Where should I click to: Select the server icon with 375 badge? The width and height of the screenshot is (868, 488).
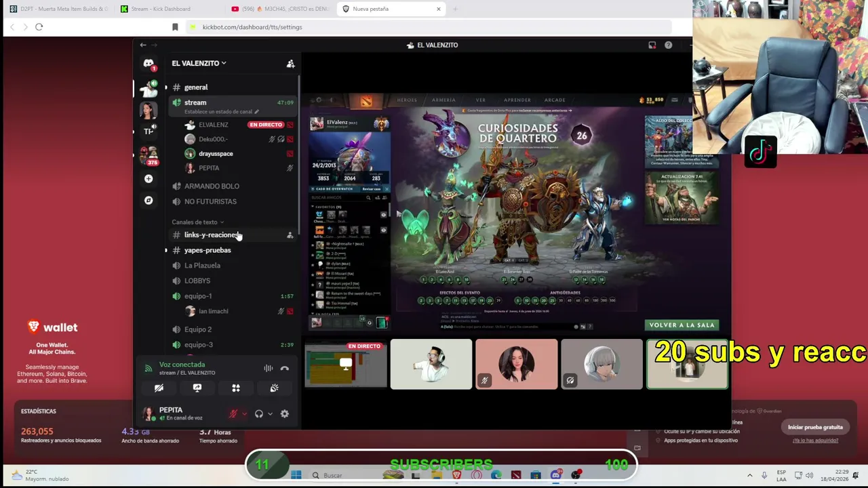(x=149, y=155)
